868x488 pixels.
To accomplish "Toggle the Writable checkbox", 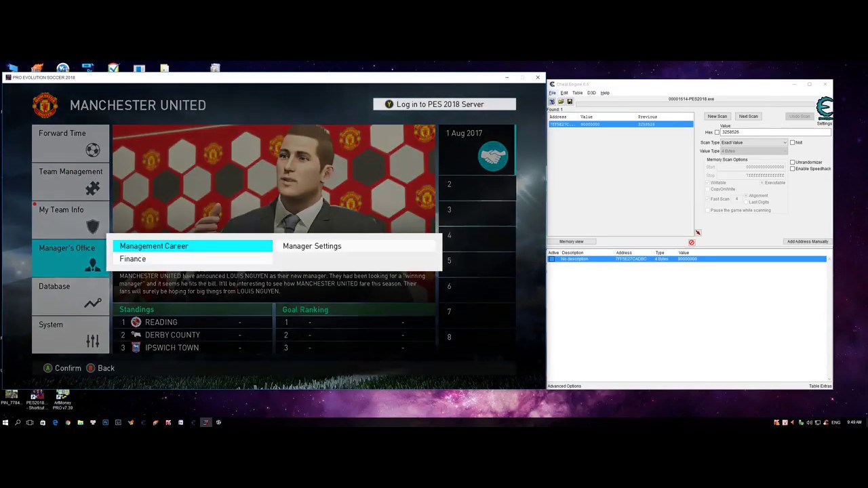I will 708,183.
